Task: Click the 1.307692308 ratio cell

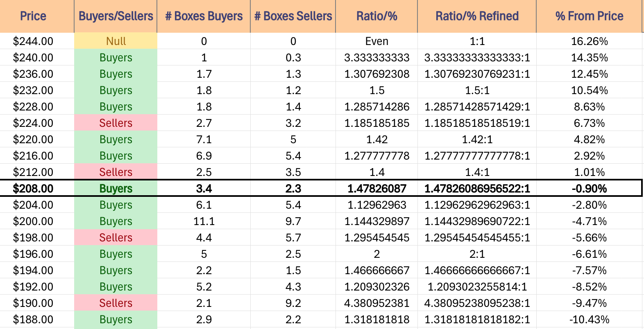Action: (376, 74)
